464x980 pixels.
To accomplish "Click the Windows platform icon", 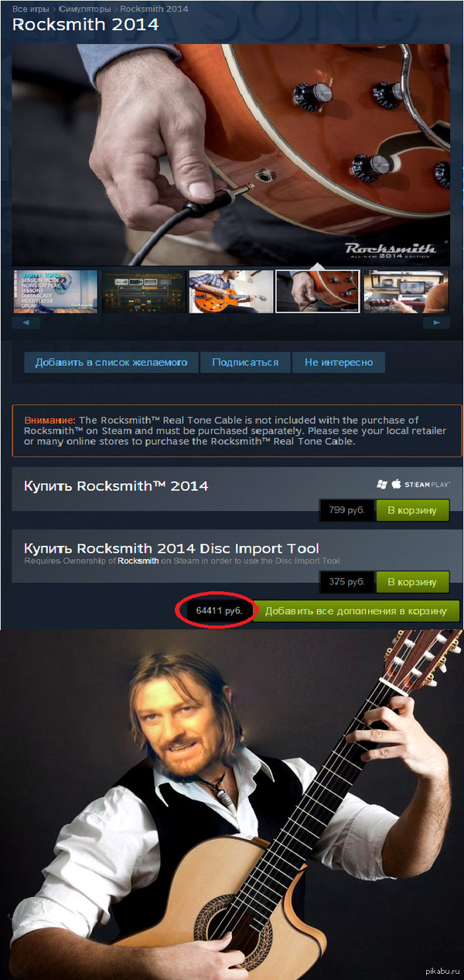I will [381, 484].
